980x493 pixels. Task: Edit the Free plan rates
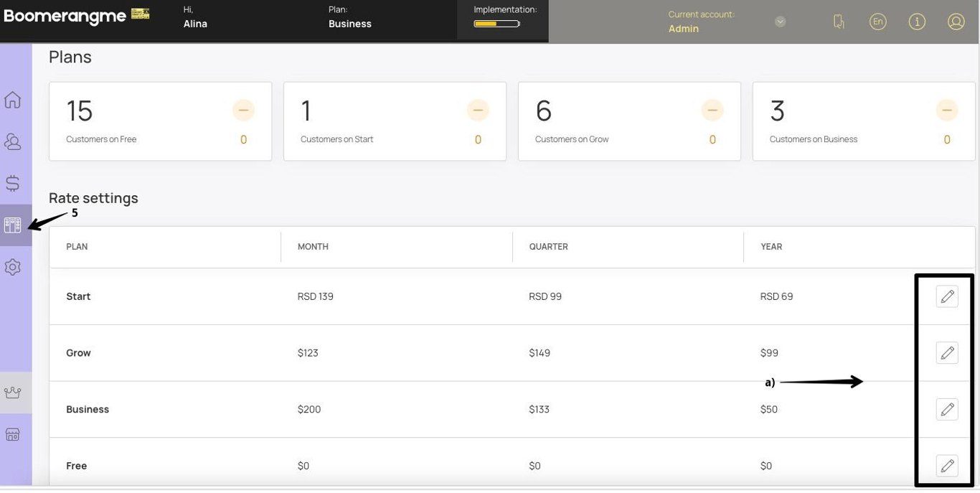947,466
